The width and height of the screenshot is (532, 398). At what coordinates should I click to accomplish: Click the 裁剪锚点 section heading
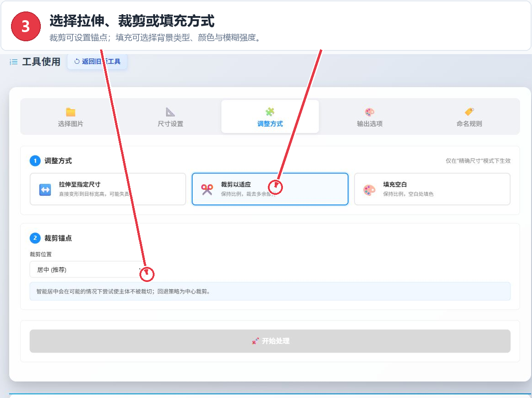pos(58,238)
